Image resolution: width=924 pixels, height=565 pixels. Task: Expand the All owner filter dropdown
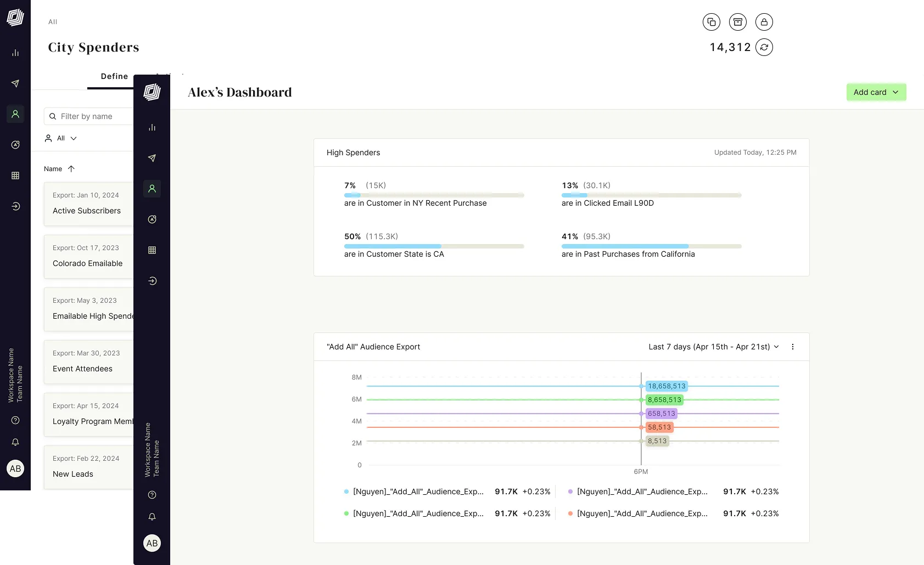pyautogui.click(x=61, y=138)
